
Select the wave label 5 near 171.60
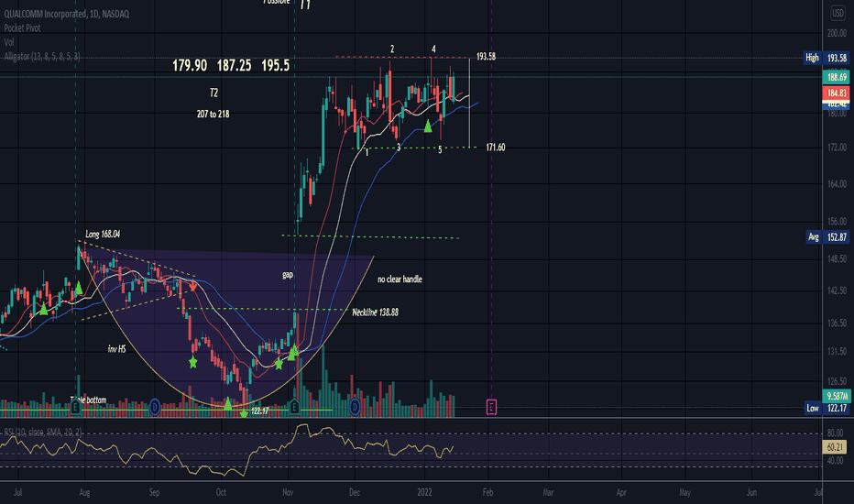click(440, 149)
